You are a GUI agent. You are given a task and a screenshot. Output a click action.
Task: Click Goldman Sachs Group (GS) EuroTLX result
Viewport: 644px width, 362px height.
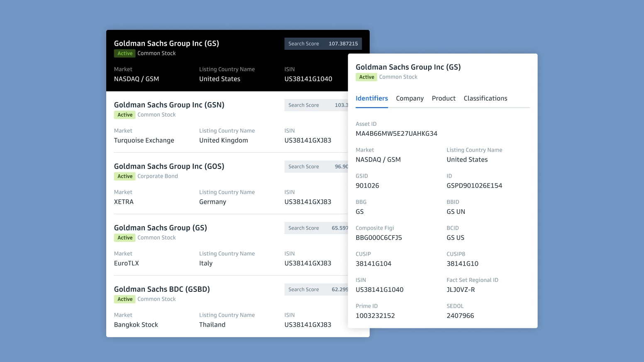[x=160, y=228]
